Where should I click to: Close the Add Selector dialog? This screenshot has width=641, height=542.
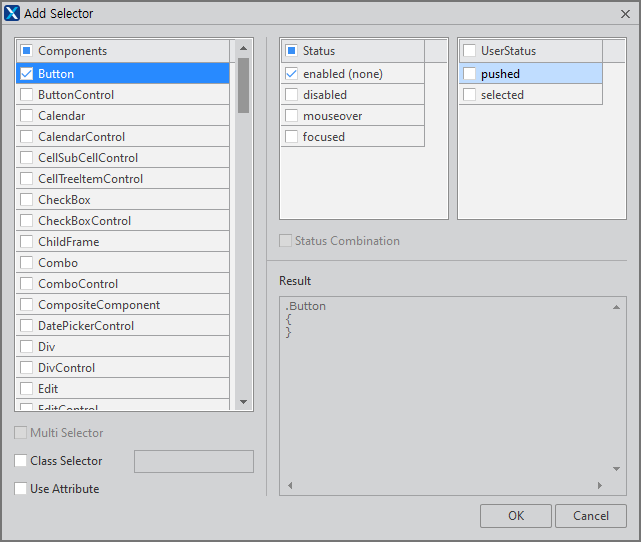[x=624, y=13]
